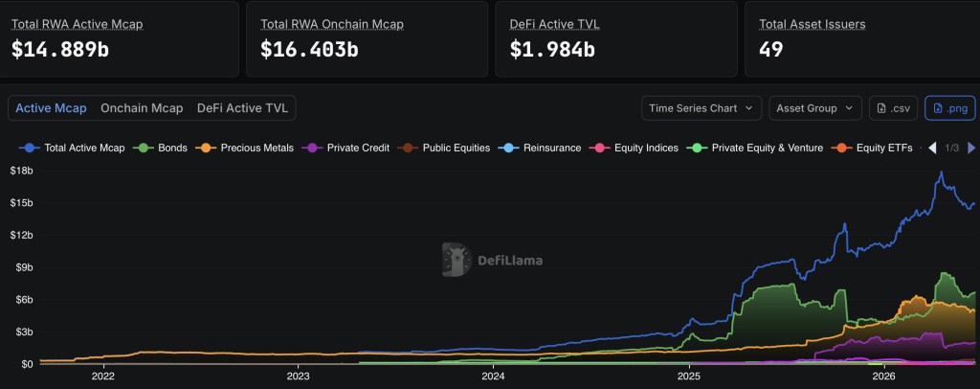This screenshot has width=980, height=389.
Task: Click the $18b y-axis label
Action: pos(20,171)
